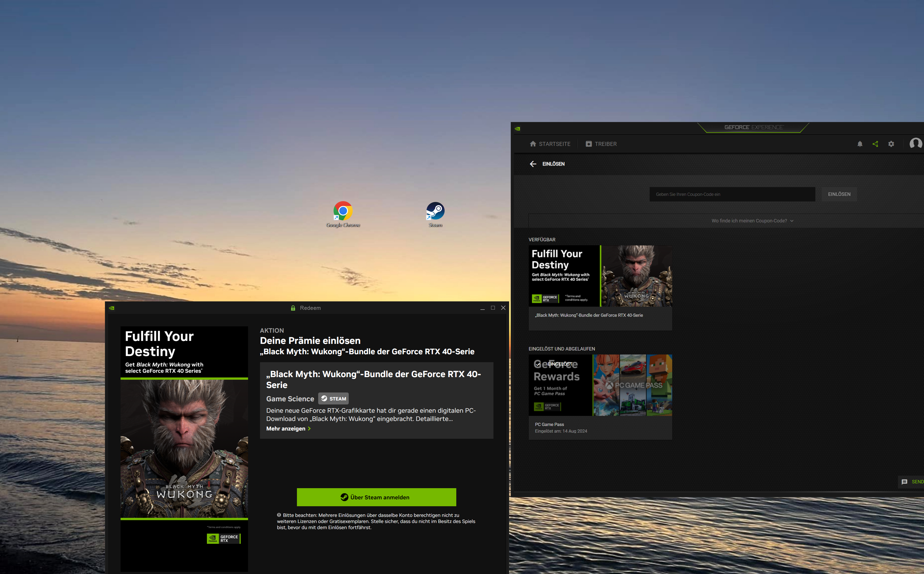924x574 pixels.
Task: Open GeForce Experience settings gear
Action: 891,144
